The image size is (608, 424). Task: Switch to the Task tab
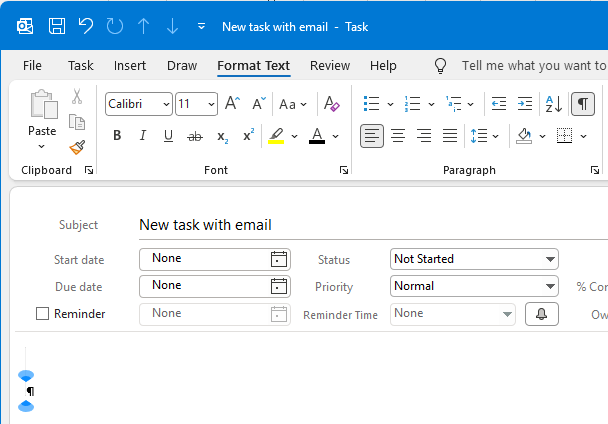coord(81,66)
